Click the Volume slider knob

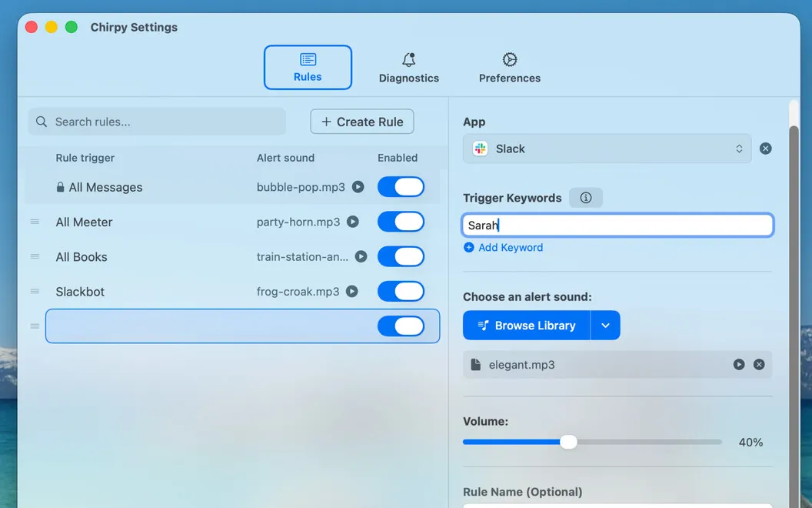pos(568,442)
